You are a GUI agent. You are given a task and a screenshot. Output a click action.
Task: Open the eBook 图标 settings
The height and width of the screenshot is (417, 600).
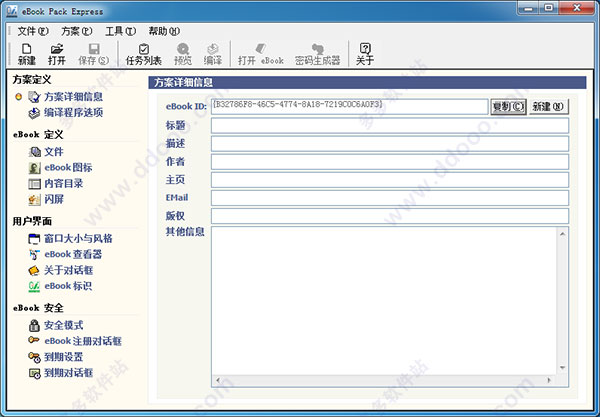(x=60, y=168)
